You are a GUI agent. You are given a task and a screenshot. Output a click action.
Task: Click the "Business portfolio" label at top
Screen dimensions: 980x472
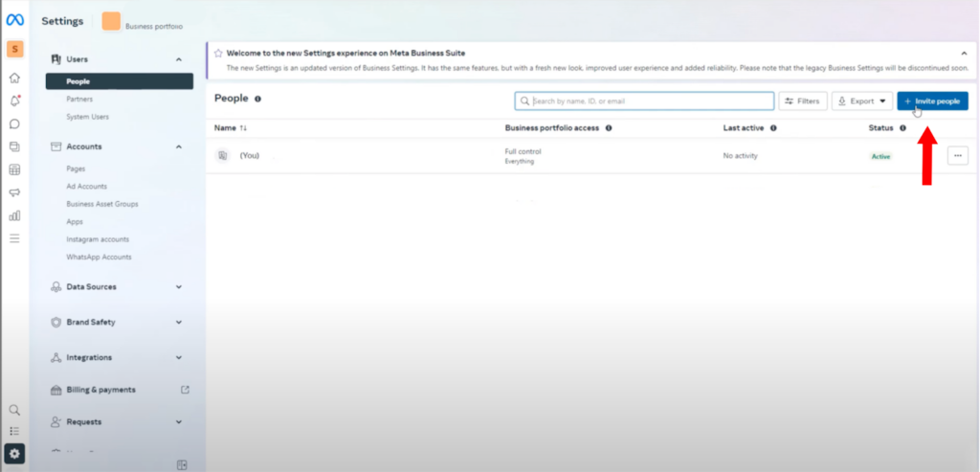(154, 27)
